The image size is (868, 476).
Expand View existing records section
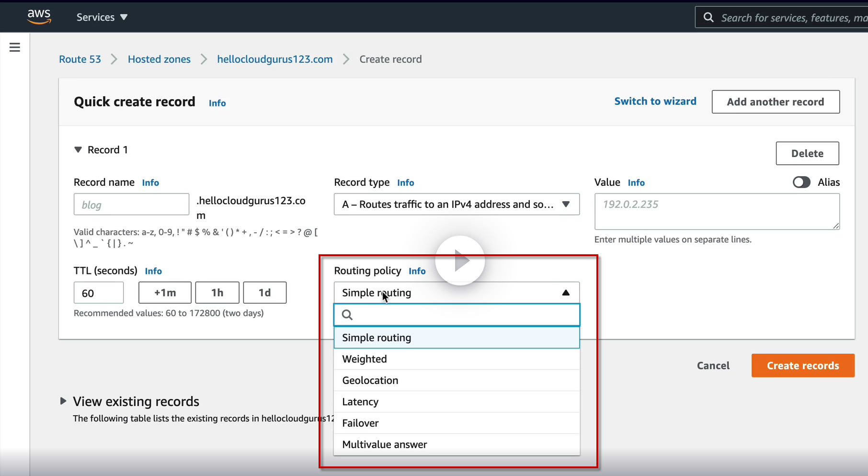coord(63,401)
